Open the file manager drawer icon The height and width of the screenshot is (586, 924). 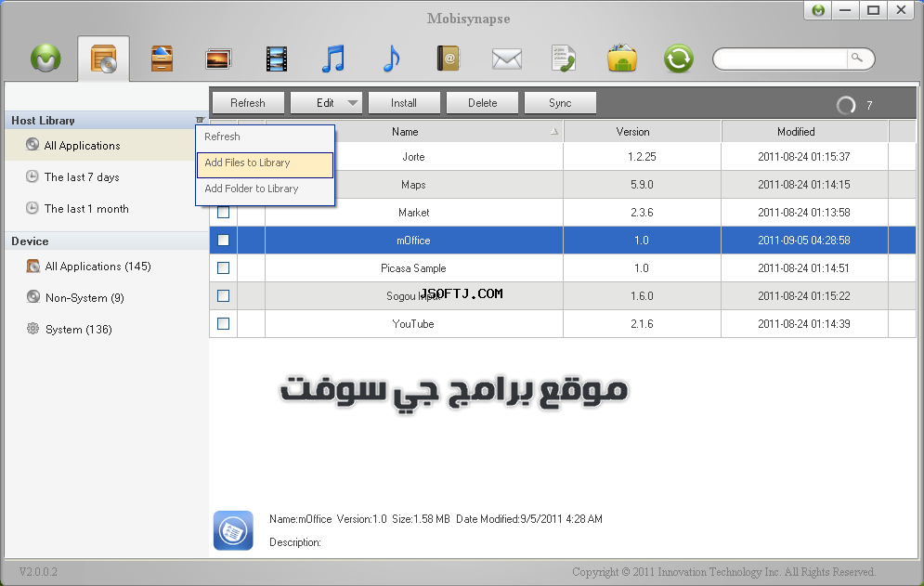(162, 59)
